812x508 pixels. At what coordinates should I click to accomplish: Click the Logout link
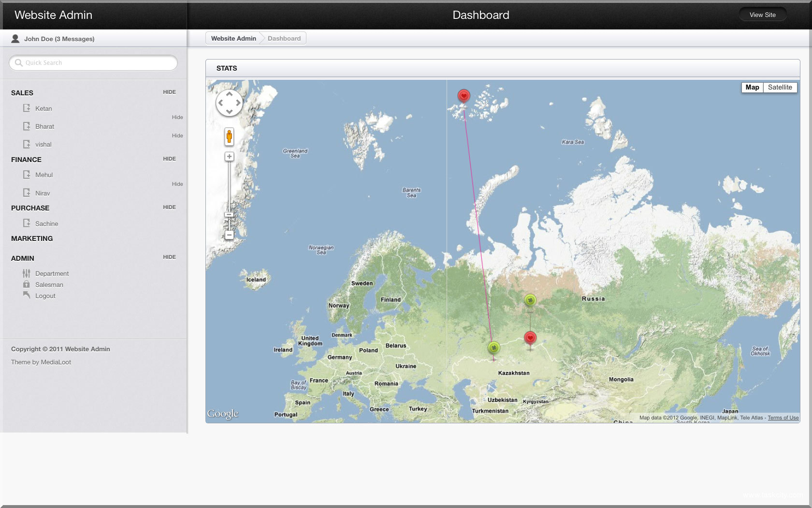click(x=45, y=296)
